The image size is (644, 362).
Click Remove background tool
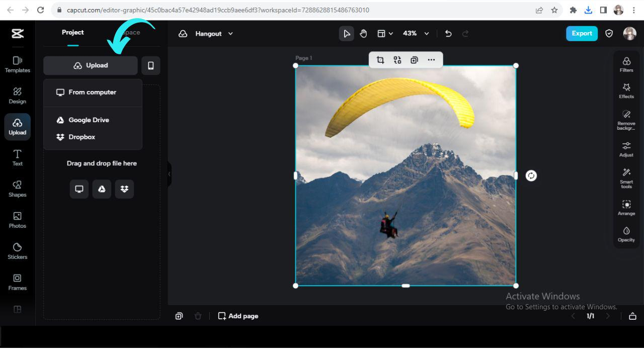pyautogui.click(x=626, y=120)
